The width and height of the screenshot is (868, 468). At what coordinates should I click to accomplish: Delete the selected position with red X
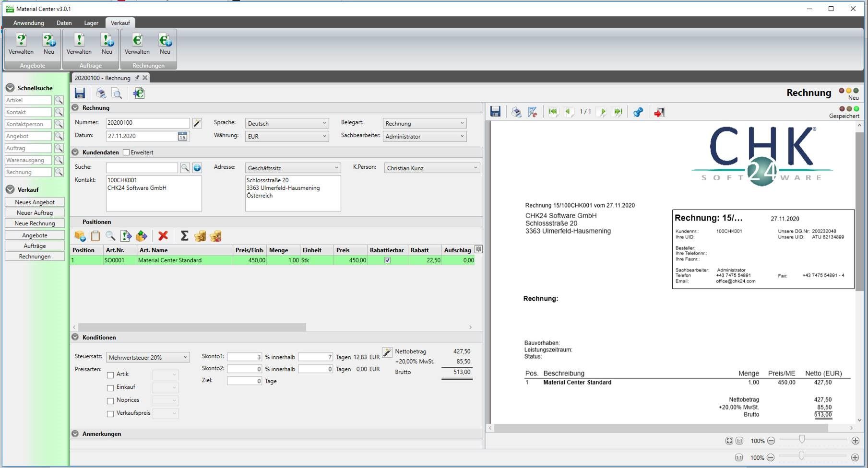163,236
